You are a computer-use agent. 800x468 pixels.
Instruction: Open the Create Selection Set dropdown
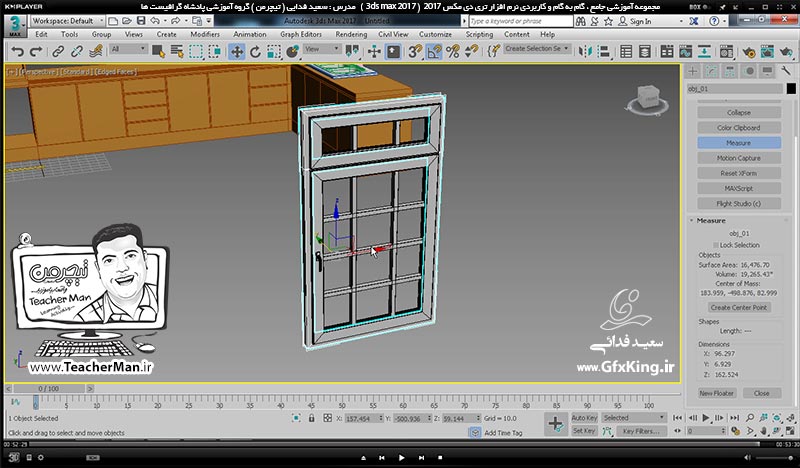pyautogui.click(x=537, y=48)
